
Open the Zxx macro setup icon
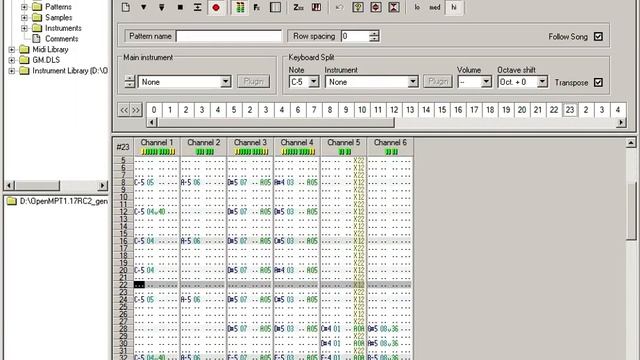coord(298,7)
